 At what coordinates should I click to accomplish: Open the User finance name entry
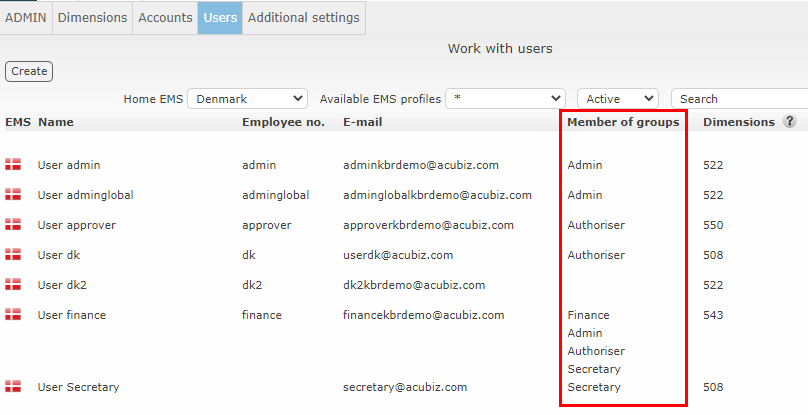pyautogui.click(x=72, y=315)
